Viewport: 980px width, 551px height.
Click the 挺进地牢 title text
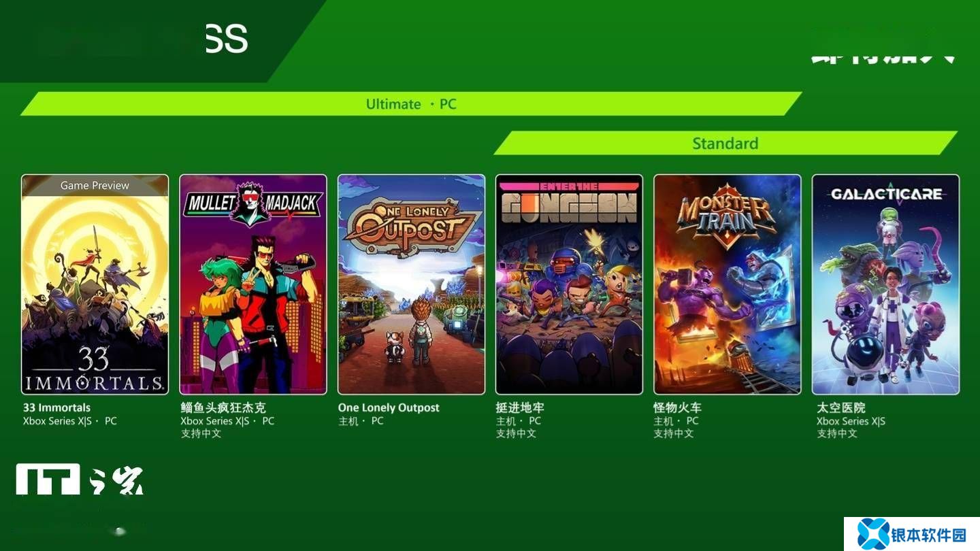pyautogui.click(x=520, y=407)
